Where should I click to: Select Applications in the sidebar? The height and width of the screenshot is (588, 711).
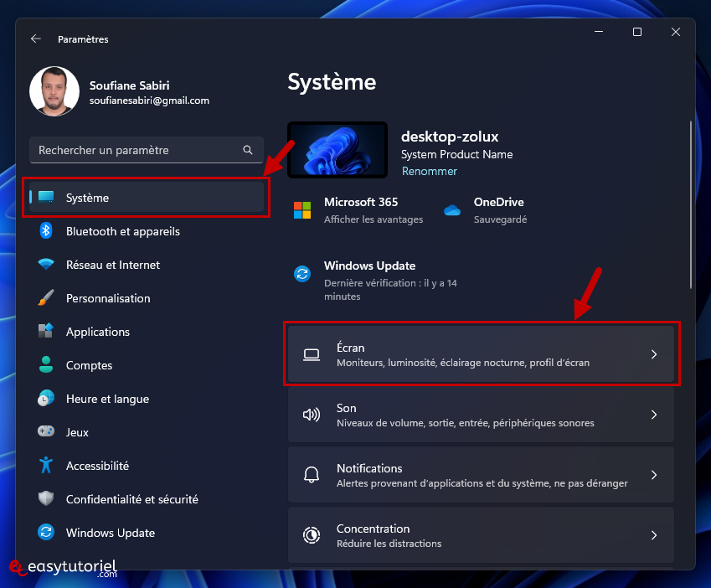coord(147,332)
